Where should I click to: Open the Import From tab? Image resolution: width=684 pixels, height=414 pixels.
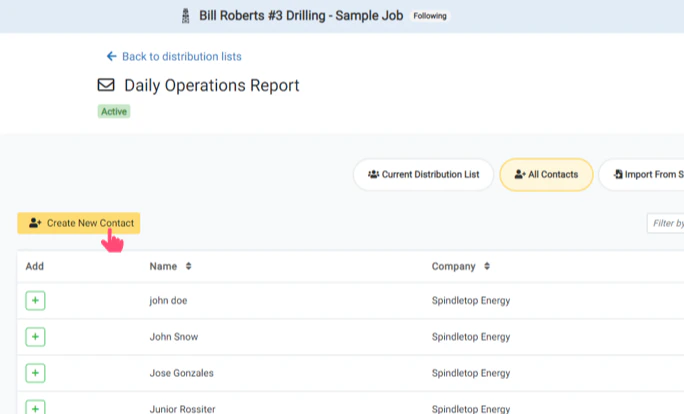pyautogui.click(x=642, y=174)
